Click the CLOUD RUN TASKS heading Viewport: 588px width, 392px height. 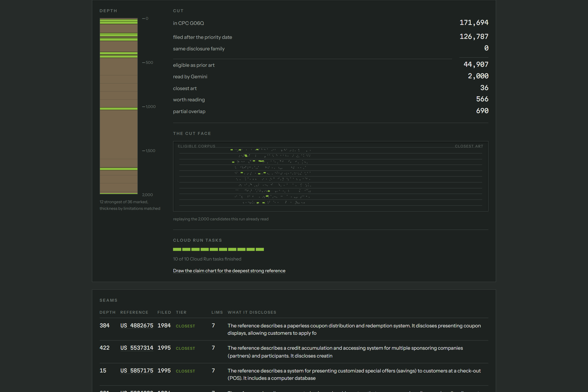(197, 240)
